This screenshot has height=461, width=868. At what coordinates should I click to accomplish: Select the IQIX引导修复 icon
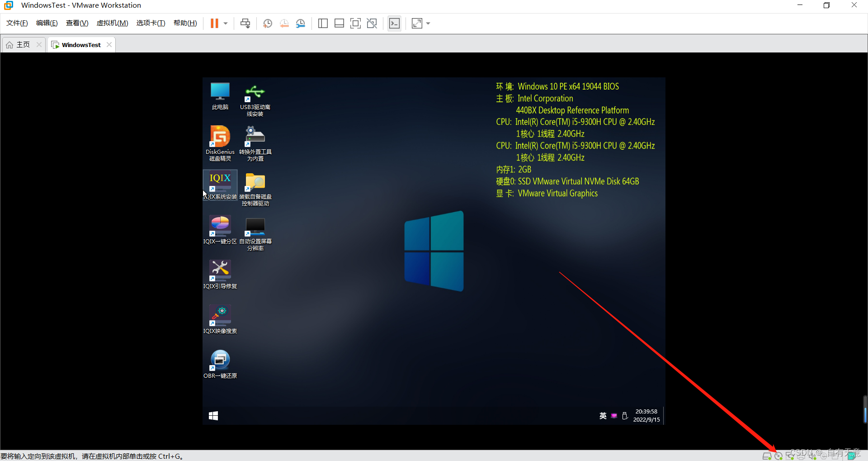tap(220, 275)
